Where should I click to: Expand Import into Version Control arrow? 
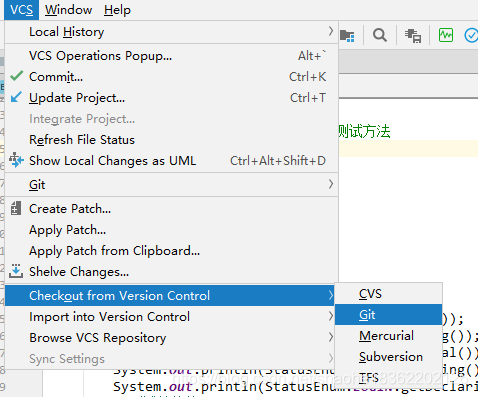tap(330, 316)
